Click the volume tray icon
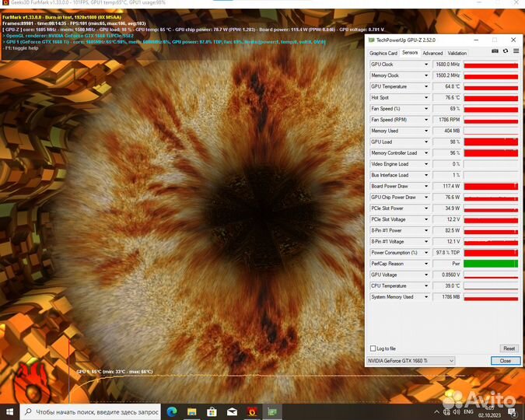The image size is (525, 420). [456, 412]
